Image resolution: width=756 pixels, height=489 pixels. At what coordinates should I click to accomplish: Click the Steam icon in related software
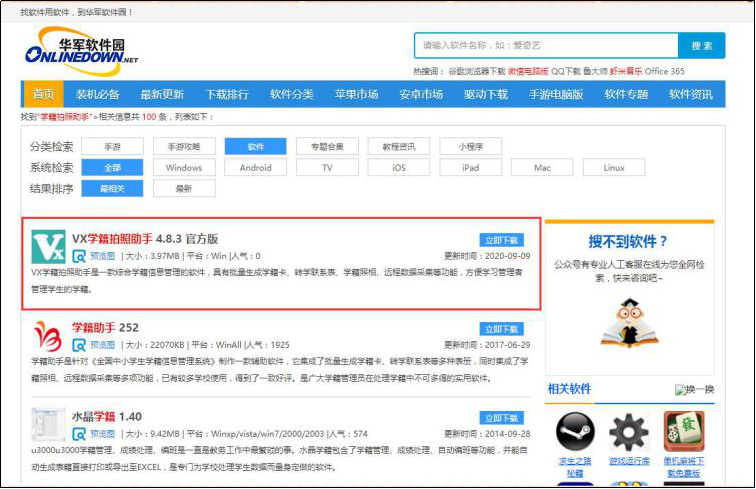tap(575, 431)
